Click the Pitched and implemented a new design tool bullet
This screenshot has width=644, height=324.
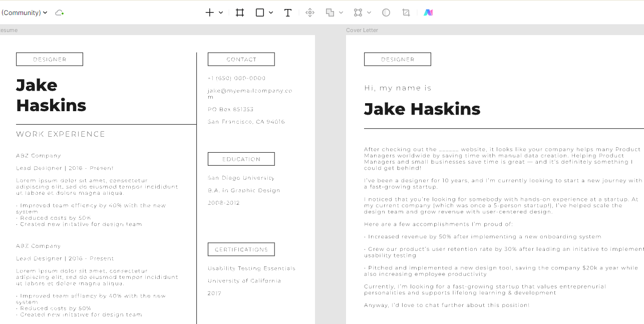(x=501, y=271)
